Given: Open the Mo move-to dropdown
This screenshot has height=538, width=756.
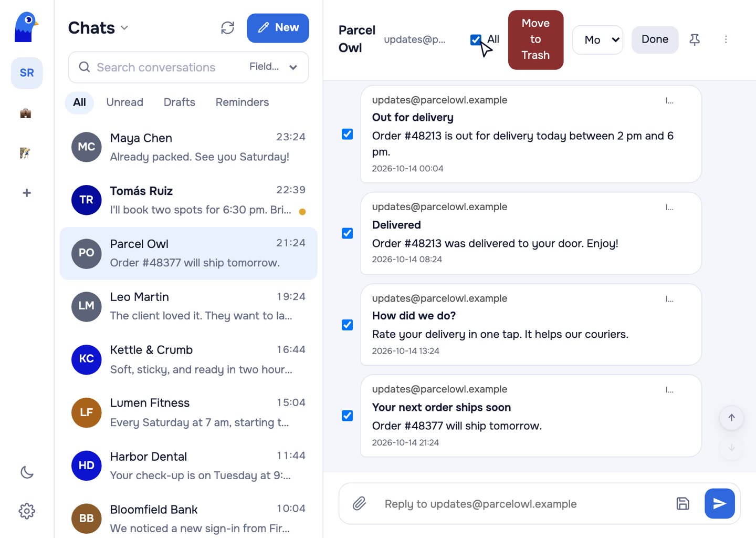Looking at the screenshot, I should click(597, 40).
